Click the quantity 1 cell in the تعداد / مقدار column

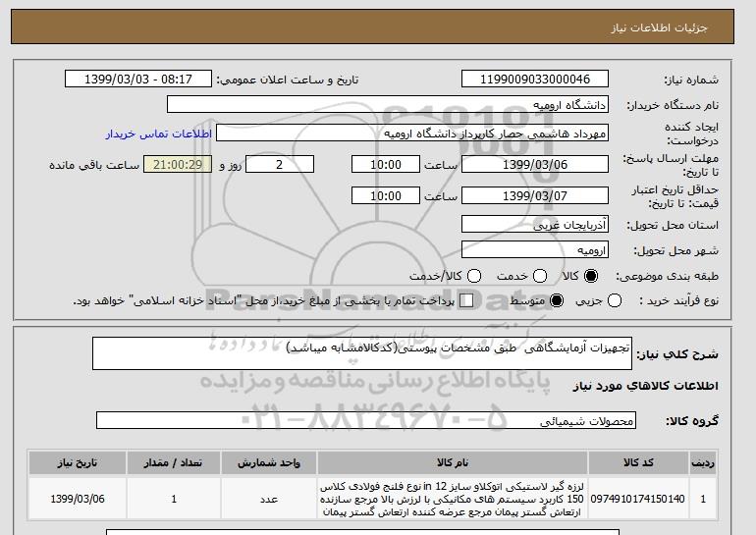click(x=174, y=499)
